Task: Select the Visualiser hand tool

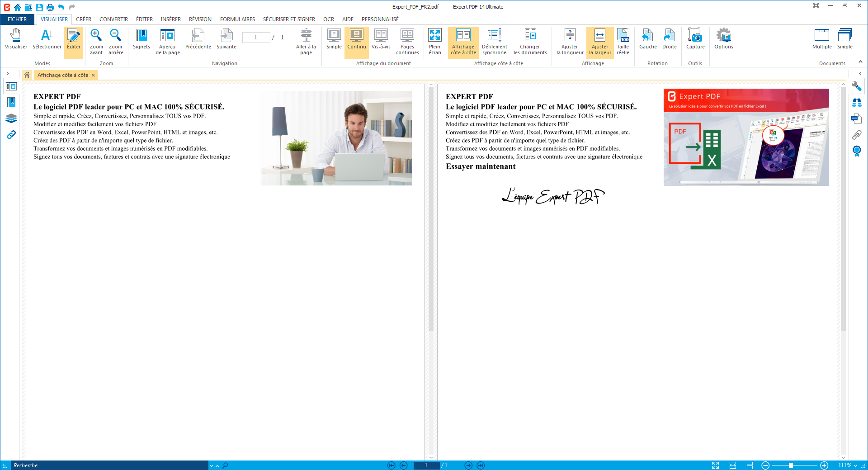Action: pos(16,39)
